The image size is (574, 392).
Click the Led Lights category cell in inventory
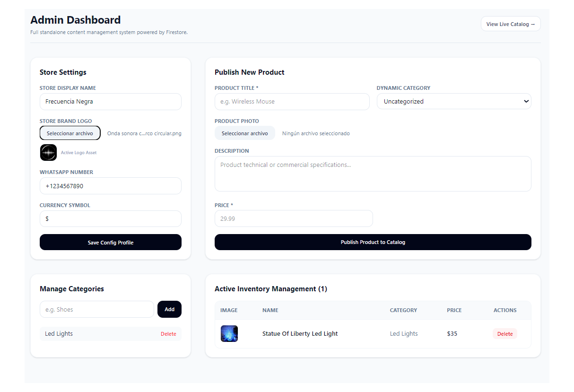(404, 333)
